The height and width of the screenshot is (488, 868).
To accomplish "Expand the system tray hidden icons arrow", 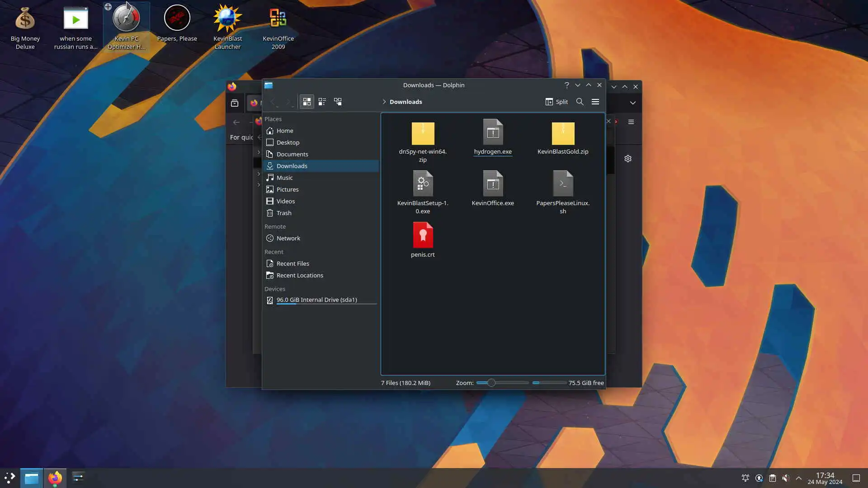I will pyautogui.click(x=799, y=478).
